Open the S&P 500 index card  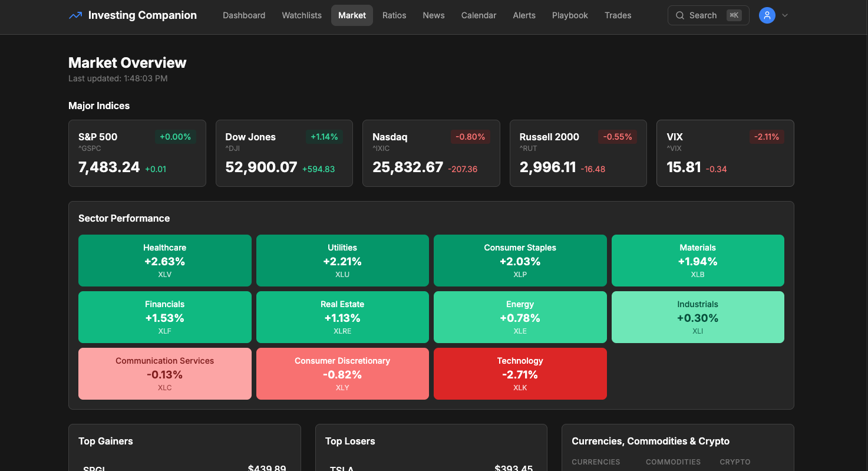pos(137,153)
